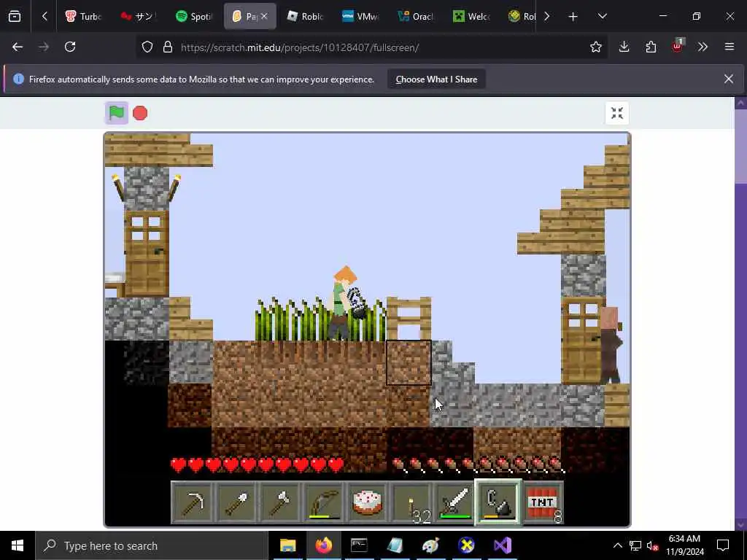Open the 6:34 AM clock and date
The image size is (747, 560).
pyautogui.click(x=684, y=545)
